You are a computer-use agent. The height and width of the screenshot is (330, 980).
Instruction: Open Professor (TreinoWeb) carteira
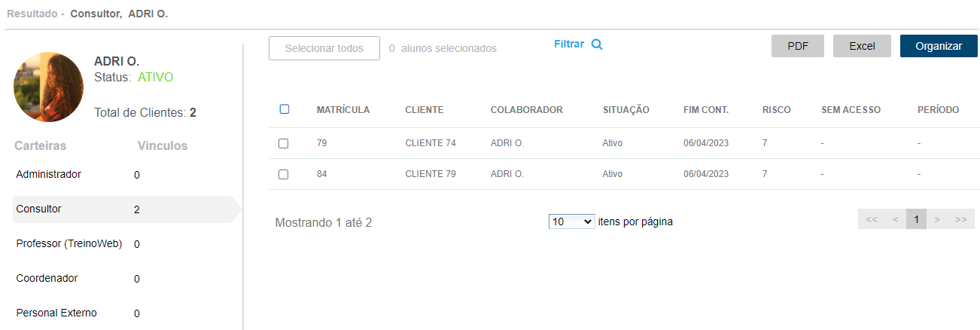(68, 243)
